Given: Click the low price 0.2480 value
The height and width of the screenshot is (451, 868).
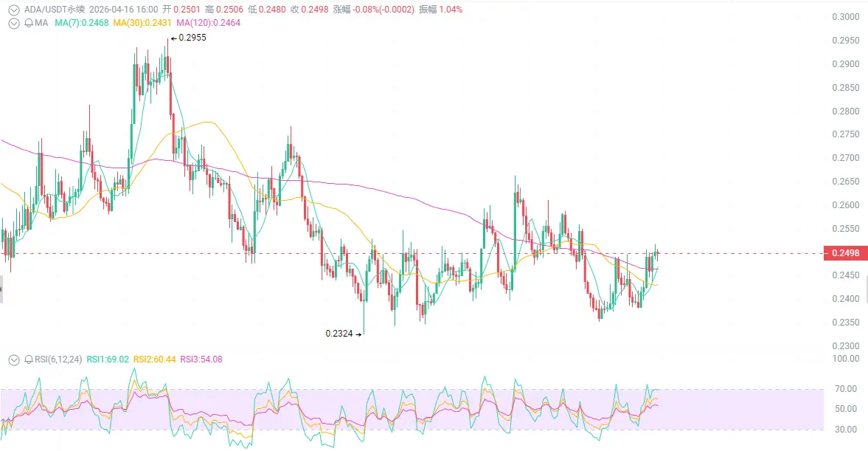Looking at the screenshot, I should tap(272, 10).
